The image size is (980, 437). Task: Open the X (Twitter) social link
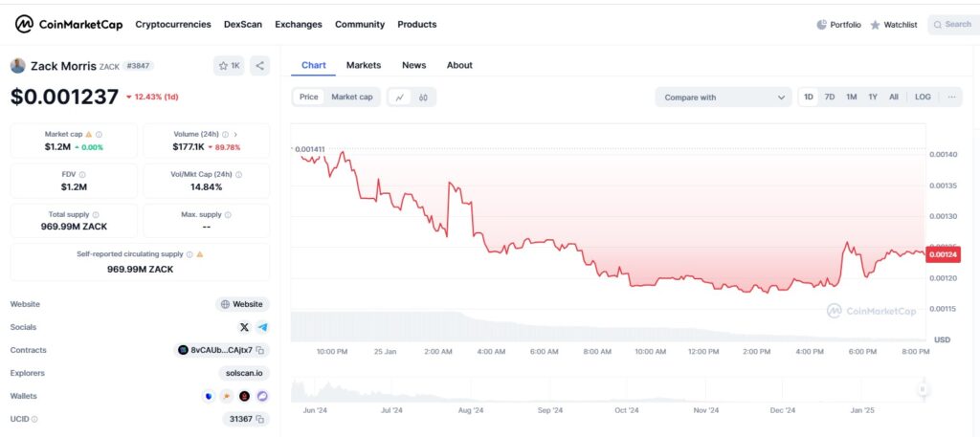(x=244, y=327)
